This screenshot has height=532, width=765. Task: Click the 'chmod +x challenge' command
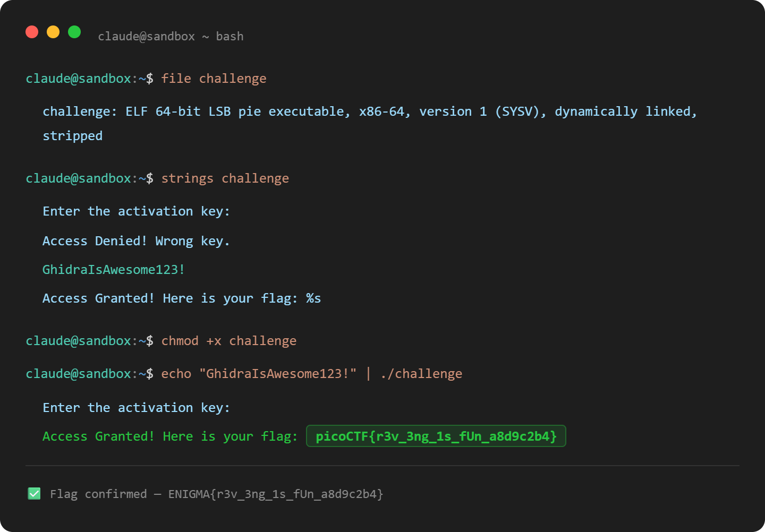(x=228, y=341)
